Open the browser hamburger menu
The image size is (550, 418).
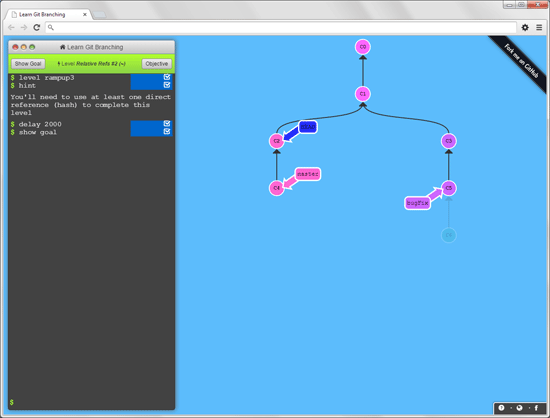tap(539, 27)
